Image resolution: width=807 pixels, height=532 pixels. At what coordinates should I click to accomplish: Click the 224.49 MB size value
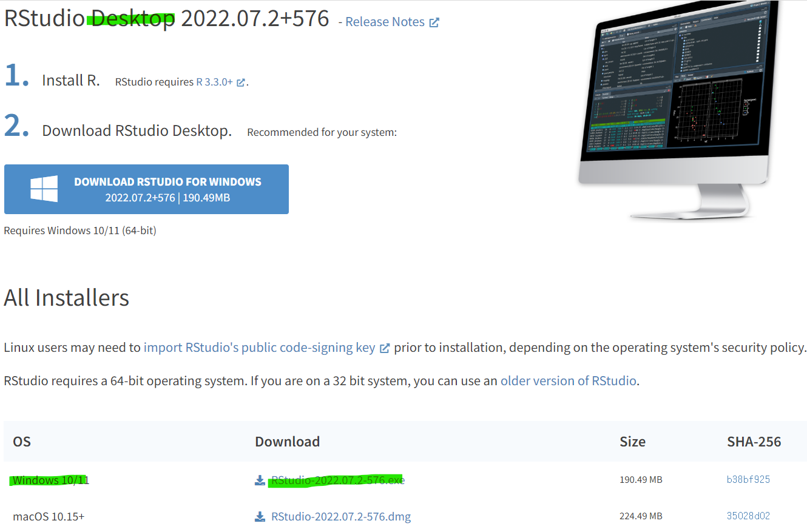(641, 516)
